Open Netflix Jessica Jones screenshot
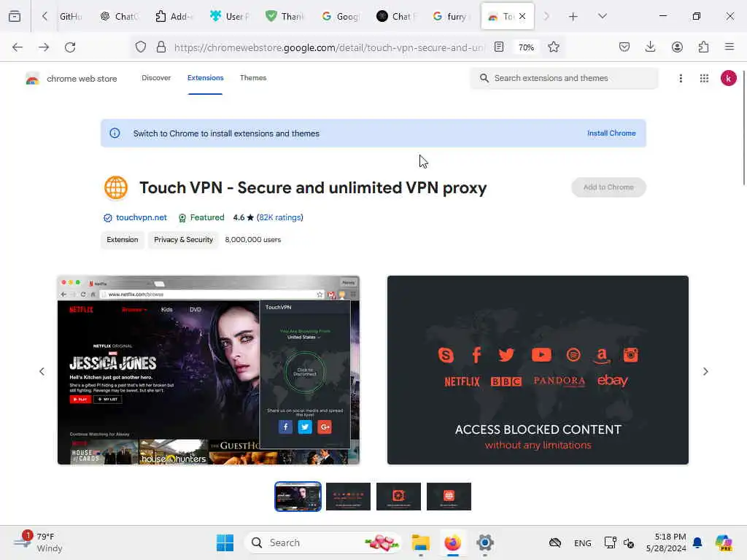This screenshot has width=747, height=560. 209,370
